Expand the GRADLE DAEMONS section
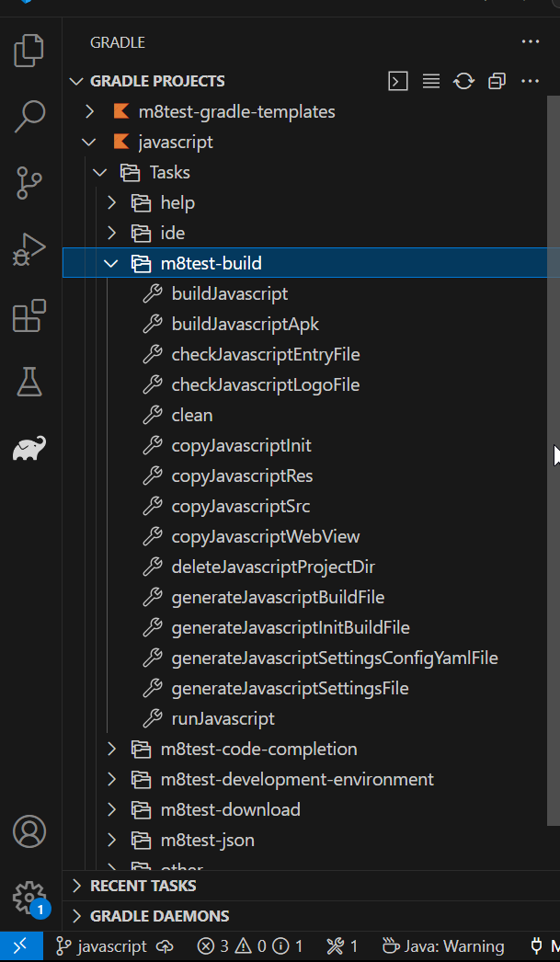The image size is (560, 962). point(159,916)
